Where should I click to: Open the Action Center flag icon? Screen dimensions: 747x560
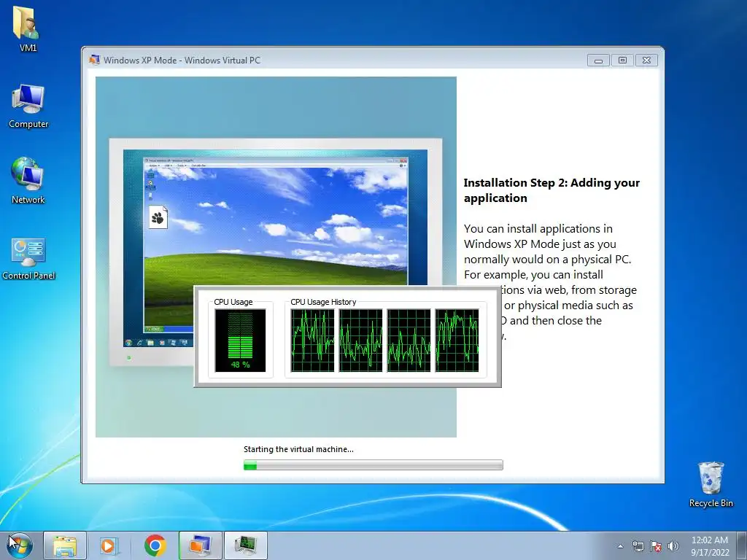point(656,546)
